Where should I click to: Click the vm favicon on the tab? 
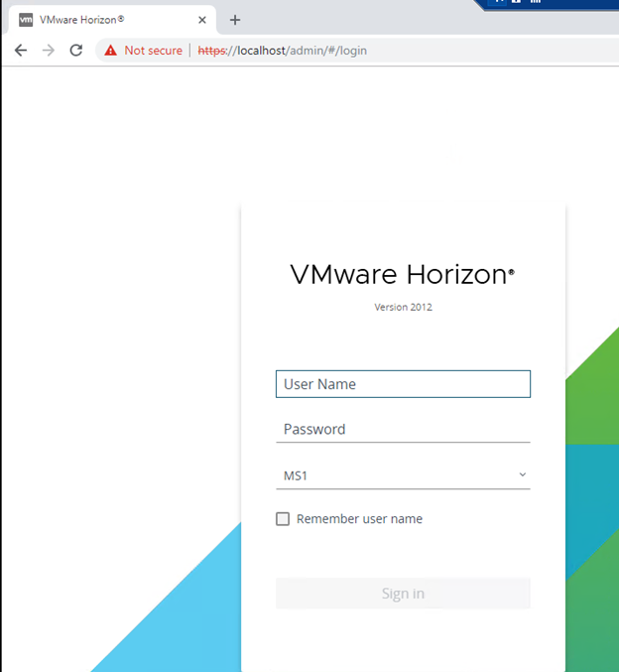pos(26,20)
